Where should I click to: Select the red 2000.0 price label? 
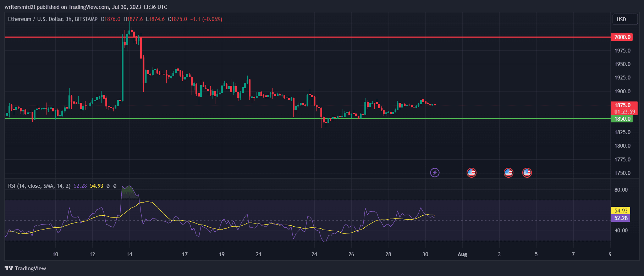(x=622, y=37)
